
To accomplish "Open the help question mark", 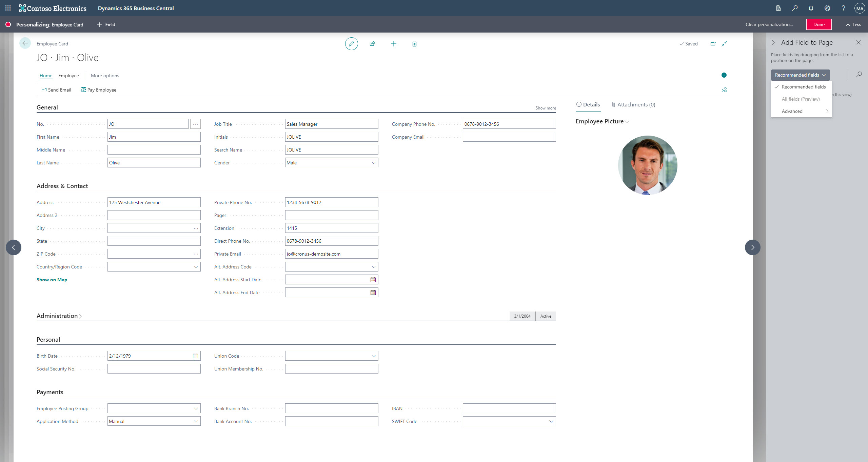I will 843,8.
